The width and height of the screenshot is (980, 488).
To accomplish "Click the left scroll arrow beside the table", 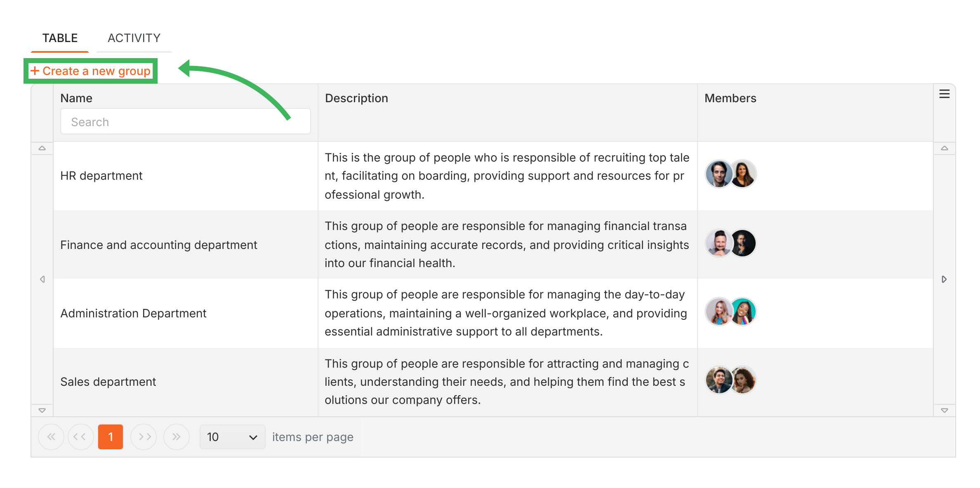I will click(42, 279).
